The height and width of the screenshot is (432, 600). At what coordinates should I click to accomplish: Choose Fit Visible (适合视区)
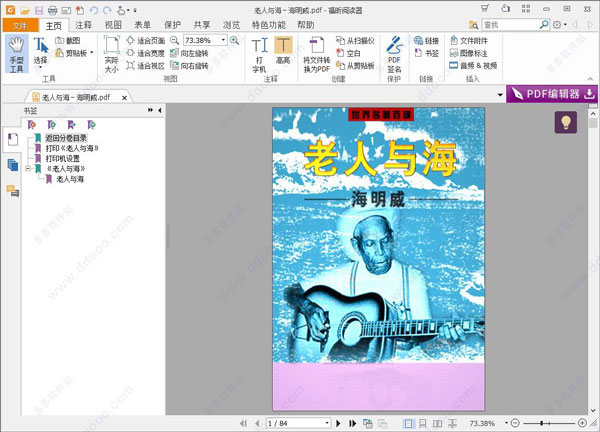point(145,65)
